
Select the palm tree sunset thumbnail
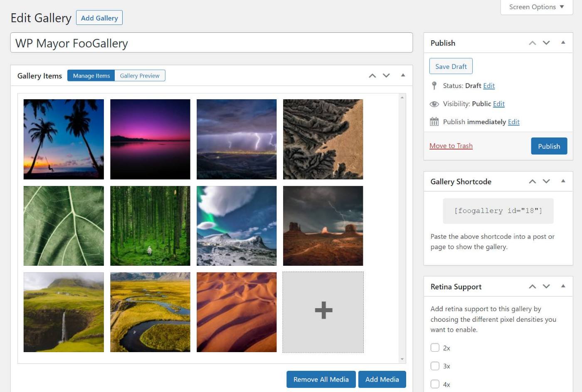(64, 139)
